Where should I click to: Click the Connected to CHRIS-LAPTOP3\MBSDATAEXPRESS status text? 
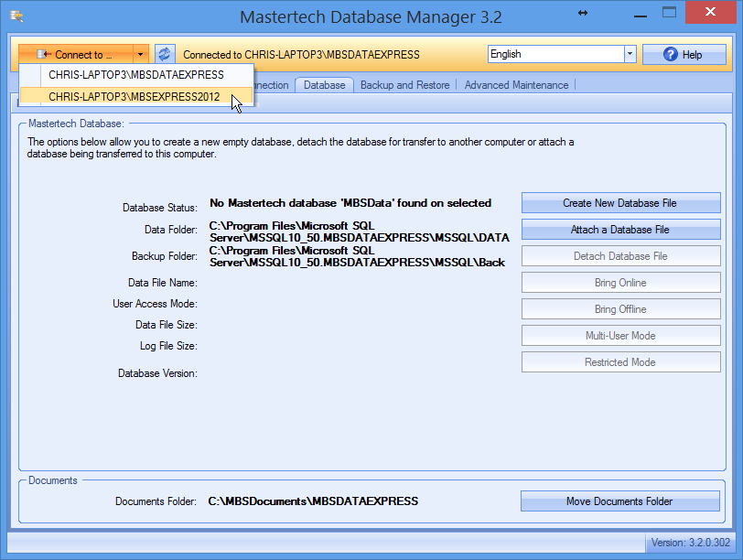pos(301,55)
